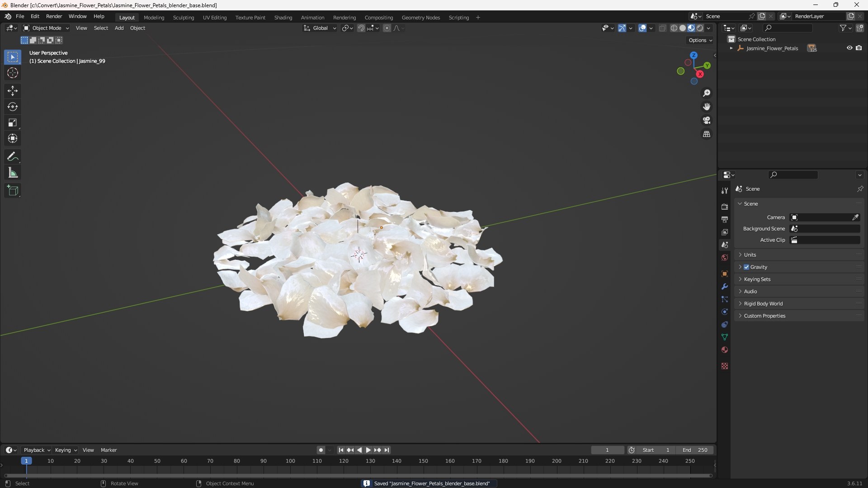Toggle snapping magnet icon
Image resolution: width=868 pixels, height=488 pixels.
pos(361,28)
